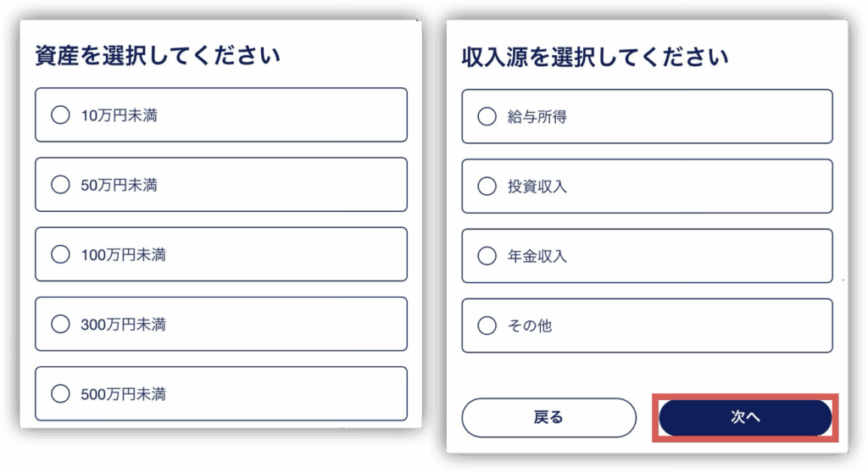This screenshot has width=868, height=473.
Task: Select the 500万円未満 radio button
Action: [x=60, y=393]
